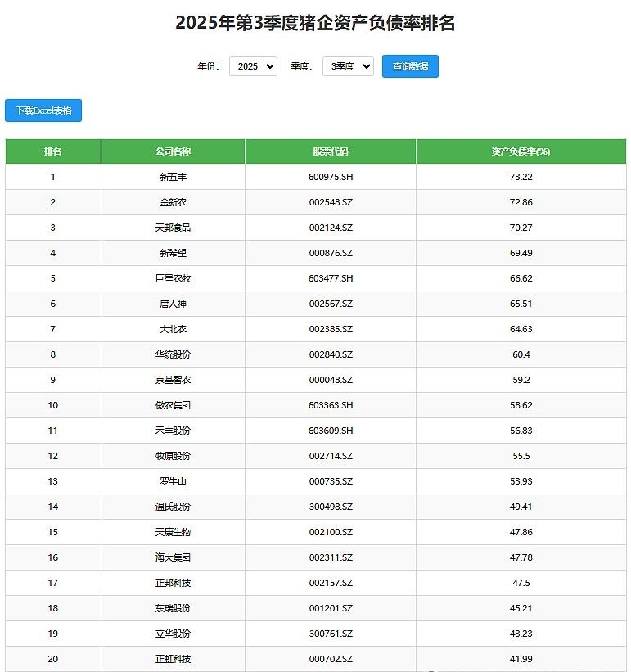Click stock code 002124.SZ
Screen dimensions: 631x672
pos(331,228)
